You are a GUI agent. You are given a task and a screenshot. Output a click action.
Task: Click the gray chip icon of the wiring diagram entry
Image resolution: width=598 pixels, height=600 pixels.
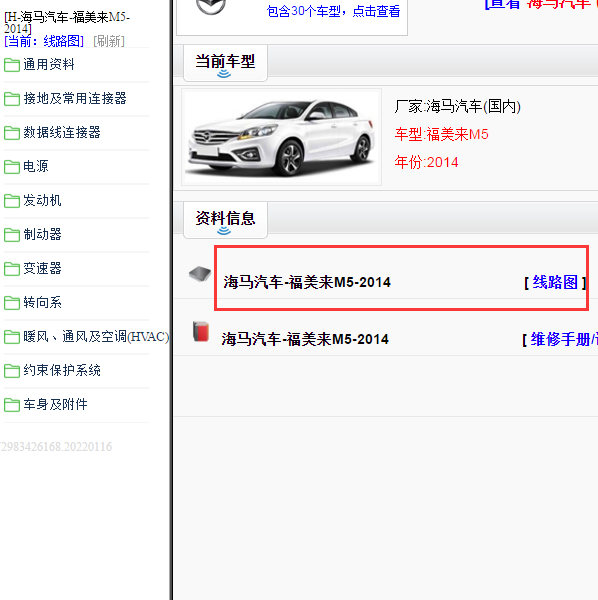point(200,274)
